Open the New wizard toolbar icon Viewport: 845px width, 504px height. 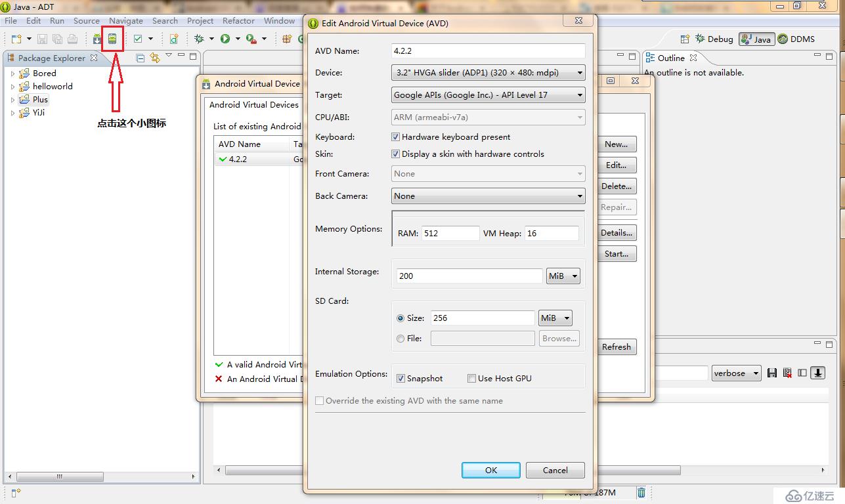(x=16, y=39)
